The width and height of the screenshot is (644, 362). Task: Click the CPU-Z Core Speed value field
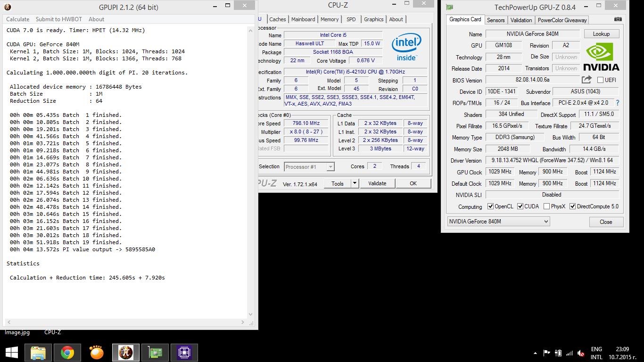[306, 123]
